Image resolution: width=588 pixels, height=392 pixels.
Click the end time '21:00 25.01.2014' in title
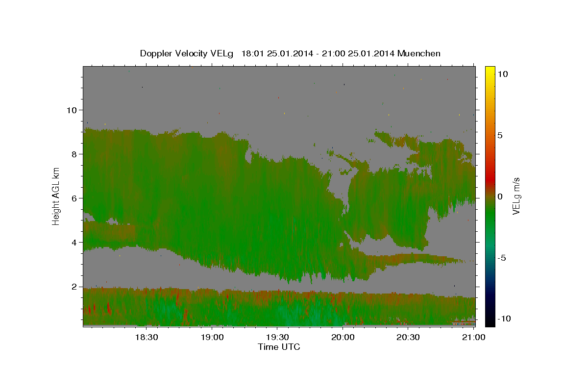click(357, 53)
